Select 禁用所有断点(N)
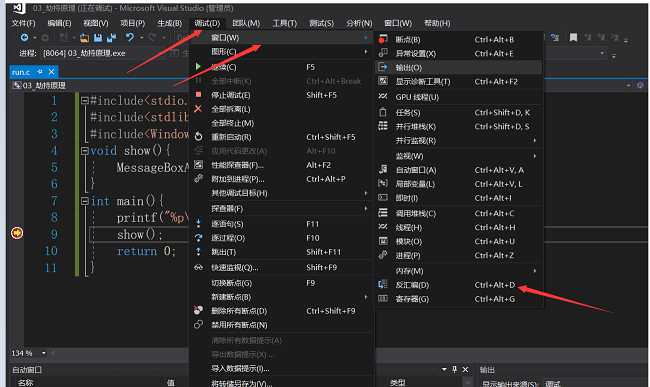 (281, 325)
